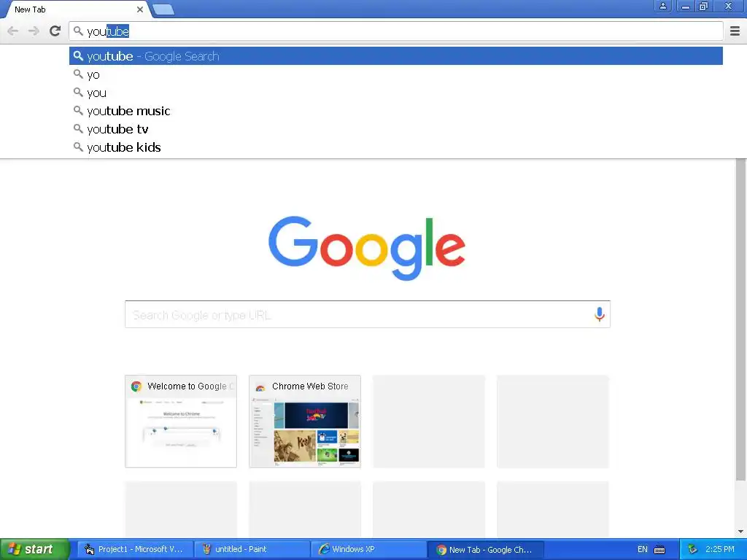This screenshot has height=560, width=747.
Task: Click the Chrome icon on Welcome tile
Action: click(x=136, y=386)
